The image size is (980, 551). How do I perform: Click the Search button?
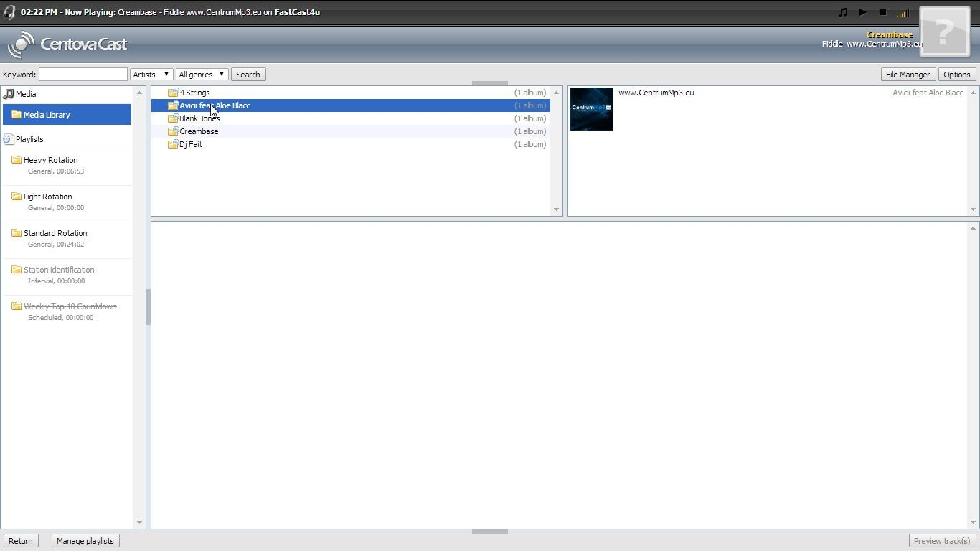(x=248, y=75)
